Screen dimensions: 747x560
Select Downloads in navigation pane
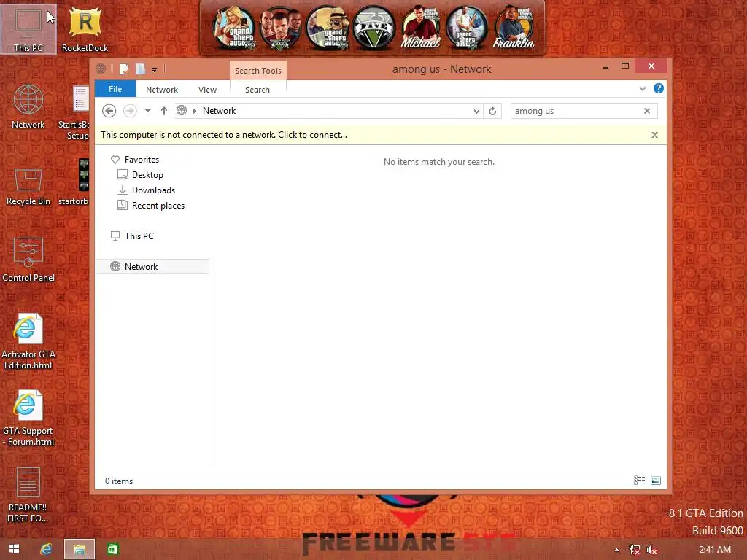click(x=146, y=190)
